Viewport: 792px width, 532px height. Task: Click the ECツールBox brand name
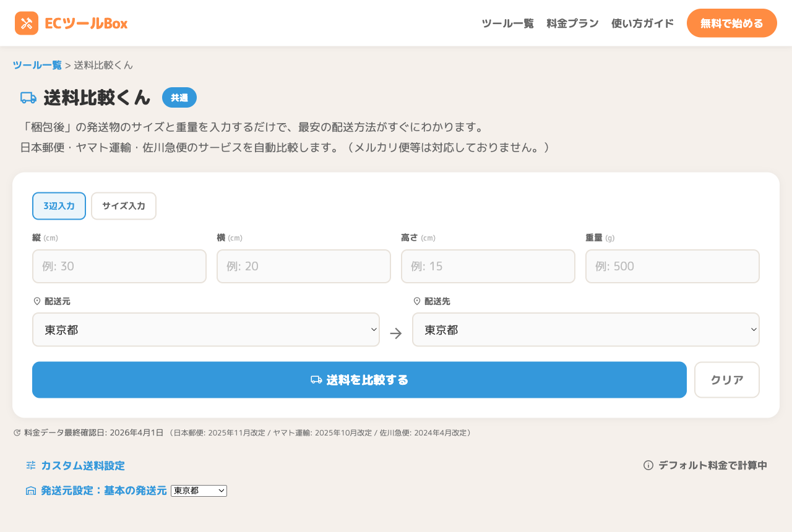point(86,24)
